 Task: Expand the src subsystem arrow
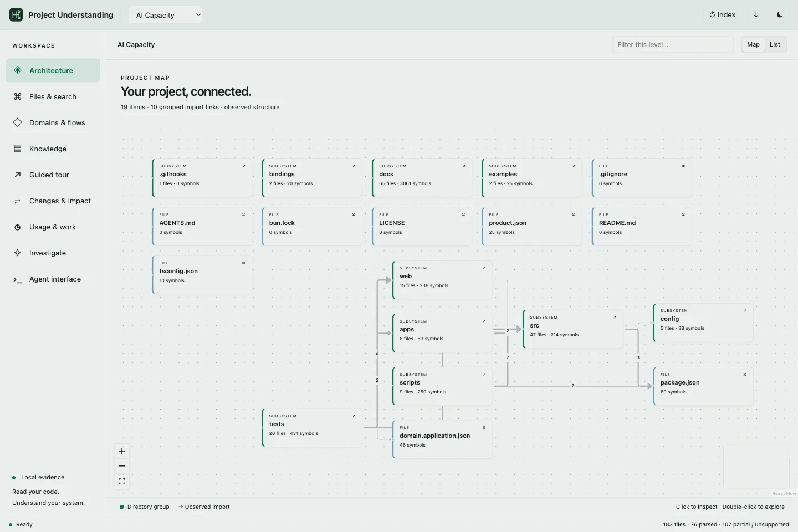615,317
